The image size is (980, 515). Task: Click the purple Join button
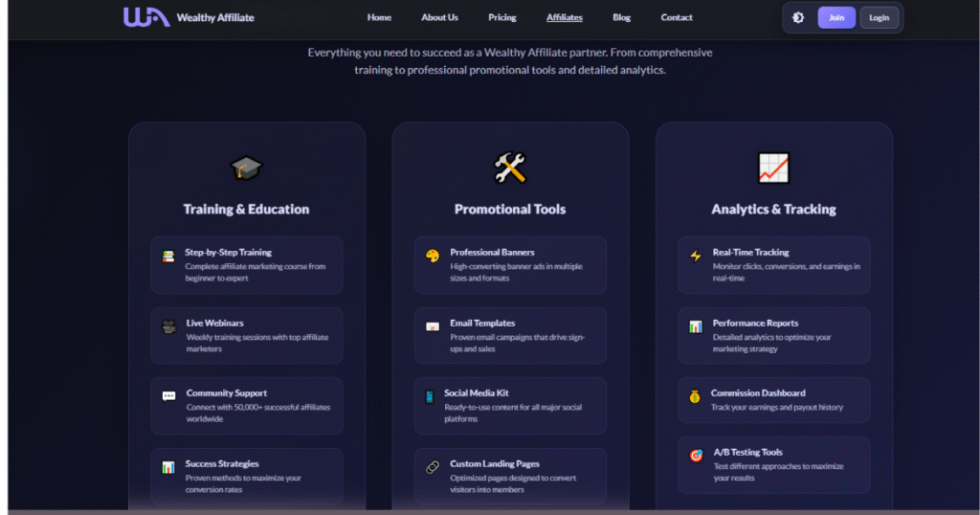tap(836, 17)
